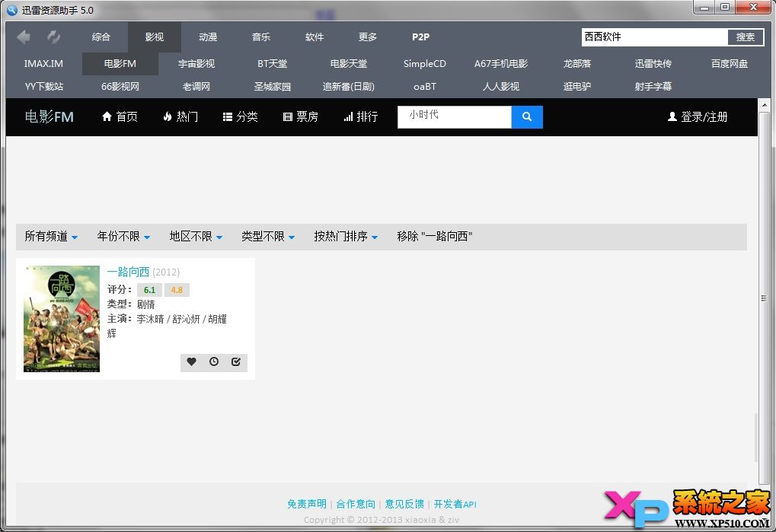Click the 西西软件 search input field
Viewport: 776px width, 532px height.
click(654, 37)
